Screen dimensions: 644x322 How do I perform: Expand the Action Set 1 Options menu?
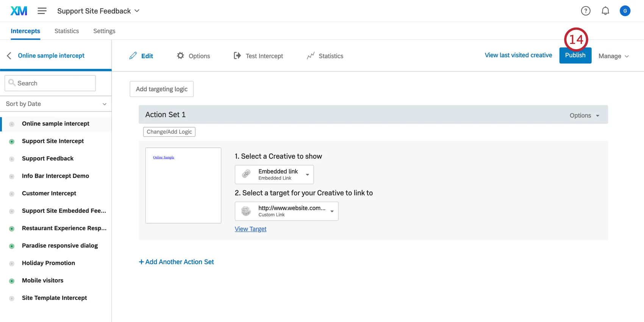(584, 116)
